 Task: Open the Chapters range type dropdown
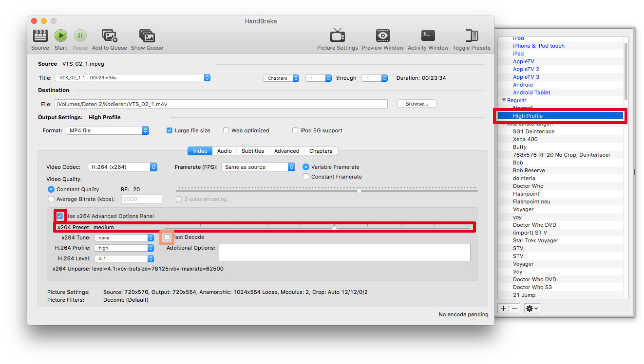(281, 78)
